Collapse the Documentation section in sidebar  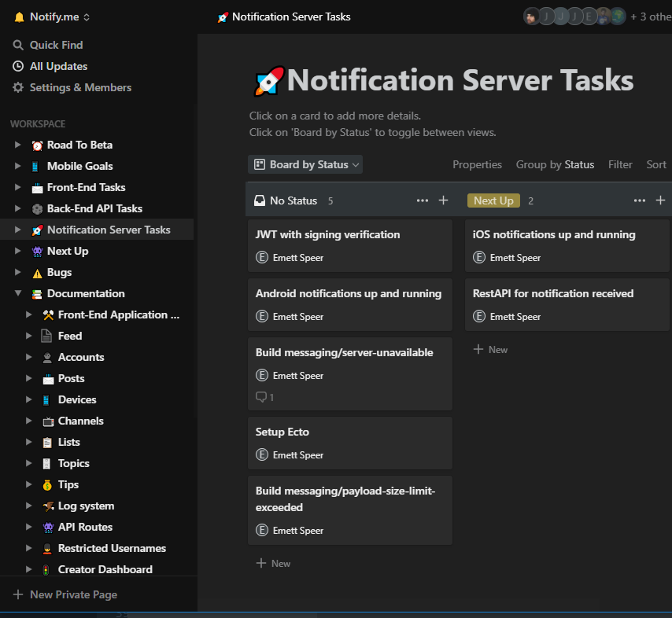pyautogui.click(x=17, y=293)
